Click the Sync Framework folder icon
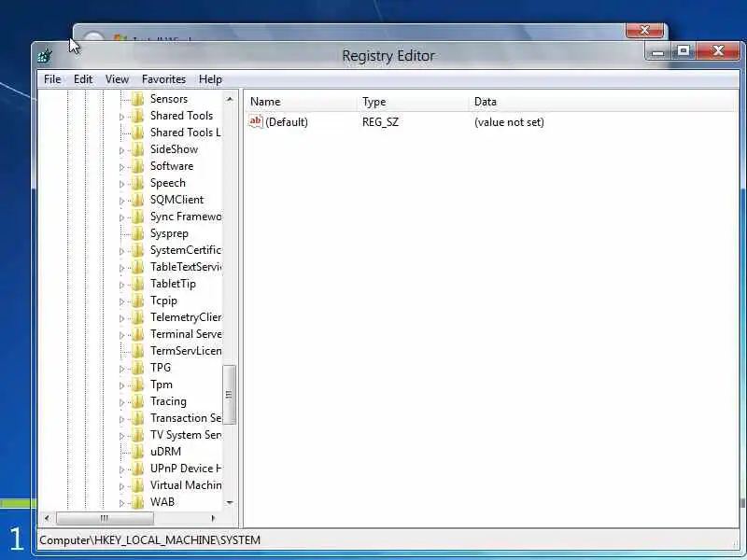Screen dimensions: 747x560 pyautogui.click(x=137, y=217)
